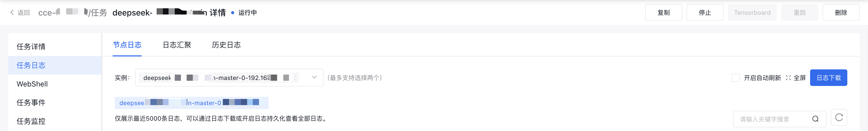This screenshot has width=868, height=131.
Task: Click the back arrow icon next to 返回
Action: click(12, 12)
